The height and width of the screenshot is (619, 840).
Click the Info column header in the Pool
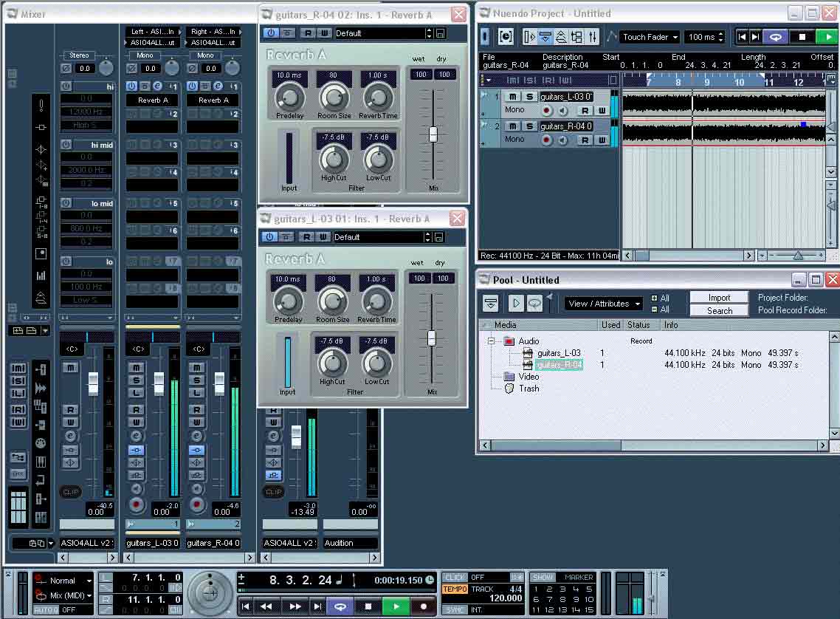(x=670, y=325)
